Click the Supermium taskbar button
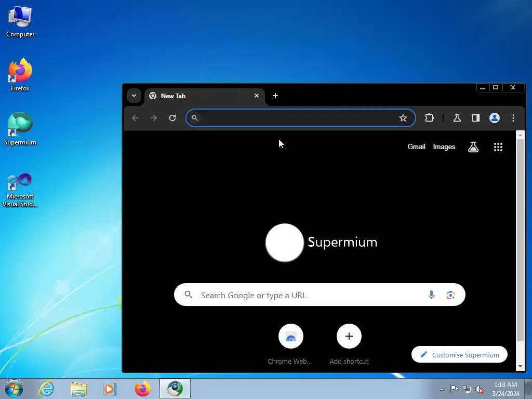 [x=175, y=389]
